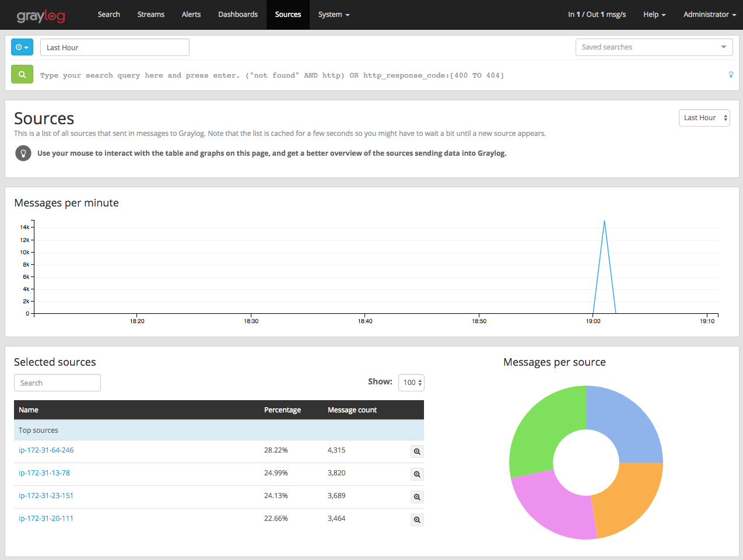
Task: Click the Selected sources search field
Action: pyautogui.click(x=57, y=383)
